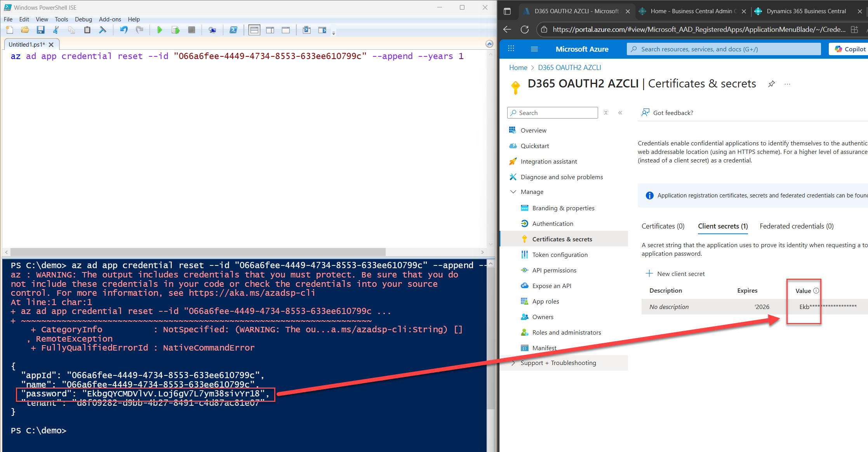Toggle the Azure portal hamburger menu
868x452 pixels.
point(534,49)
